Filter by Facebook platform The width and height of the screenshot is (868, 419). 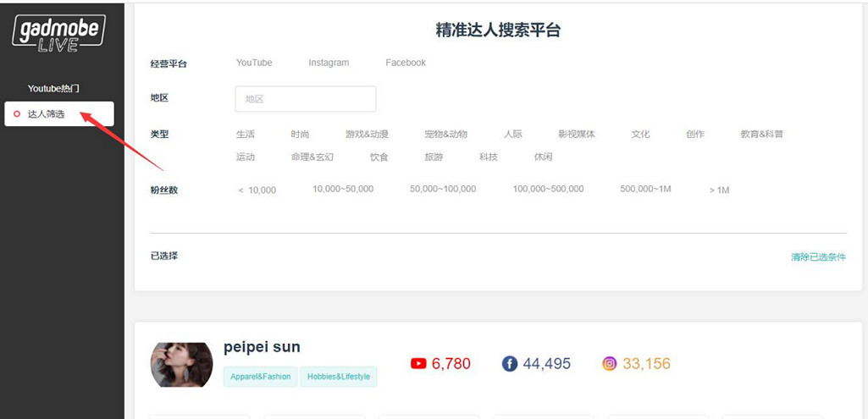tap(406, 63)
